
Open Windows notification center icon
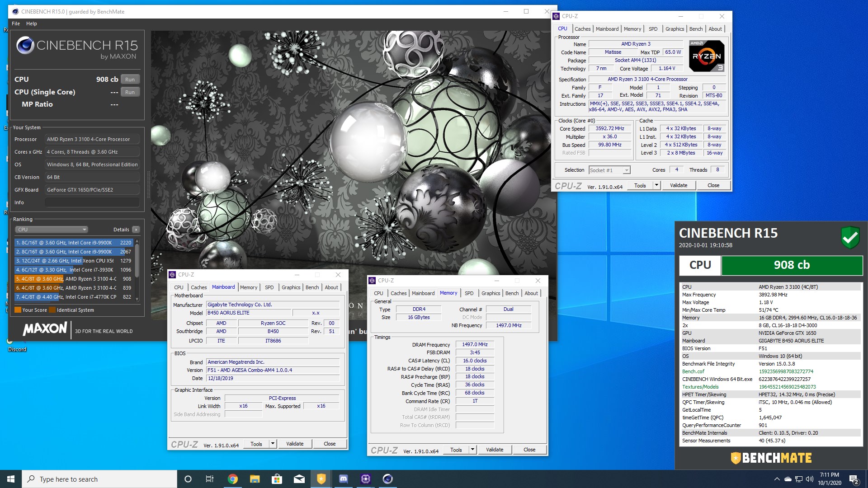(854, 479)
